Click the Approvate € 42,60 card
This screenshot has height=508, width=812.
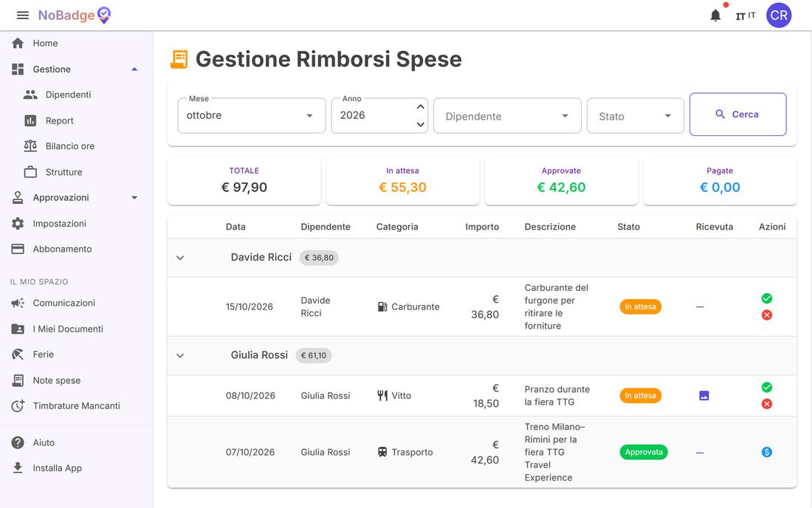(x=561, y=181)
